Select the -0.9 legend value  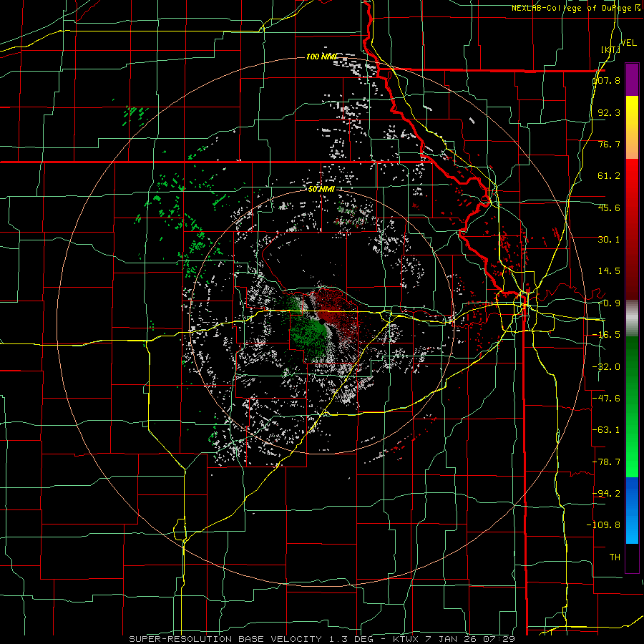[609, 303]
